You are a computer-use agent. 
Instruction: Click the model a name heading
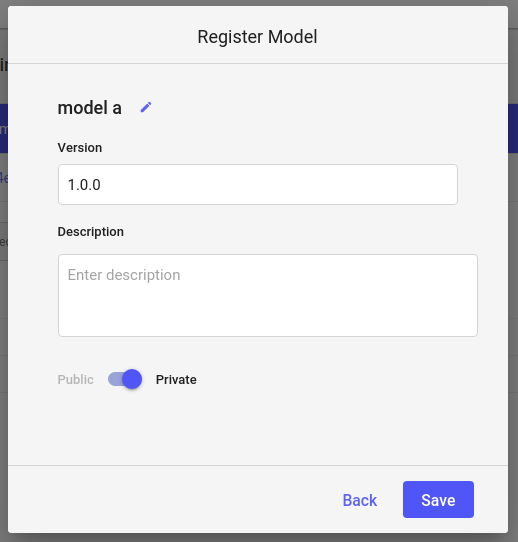[90, 108]
